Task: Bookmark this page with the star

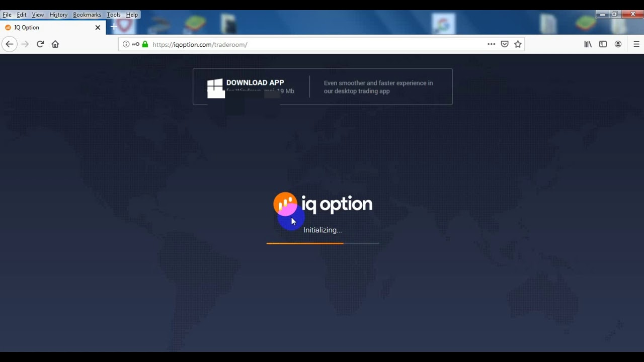Action: [518, 44]
